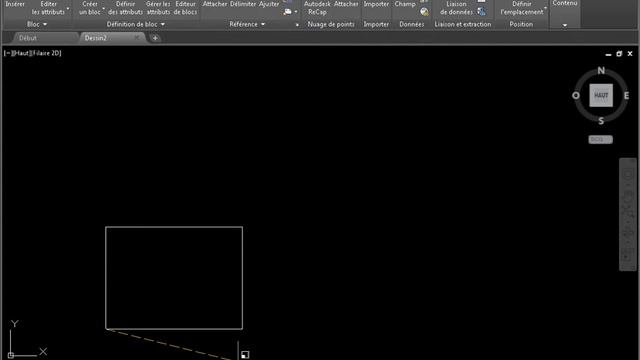The width and height of the screenshot is (640, 360).
Task: Open Référence panel dialog launcher arrow
Action: (297, 25)
